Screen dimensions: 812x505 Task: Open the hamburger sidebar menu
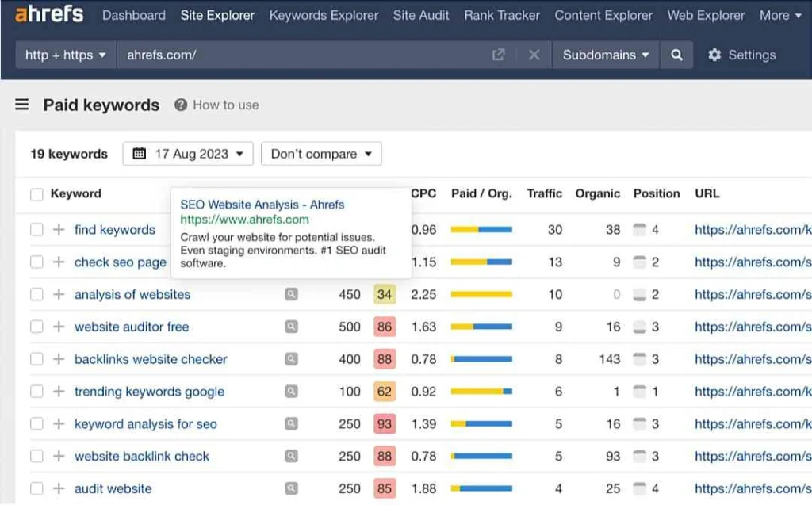click(x=21, y=105)
